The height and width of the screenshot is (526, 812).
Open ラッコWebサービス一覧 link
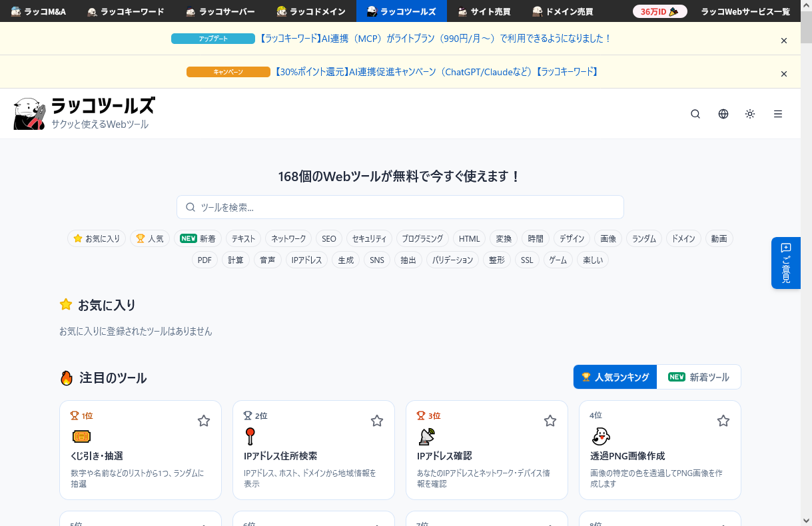(745, 11)
